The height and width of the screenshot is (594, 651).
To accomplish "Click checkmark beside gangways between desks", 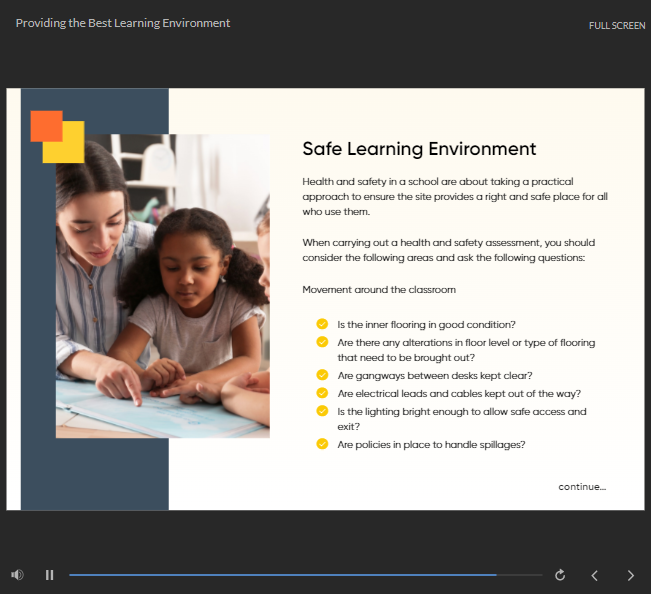I will 322,375.
